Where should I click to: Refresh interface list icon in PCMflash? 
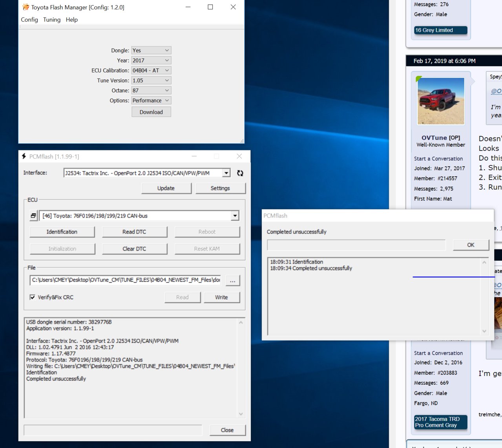pyautogui.click(x=240, y=173)
